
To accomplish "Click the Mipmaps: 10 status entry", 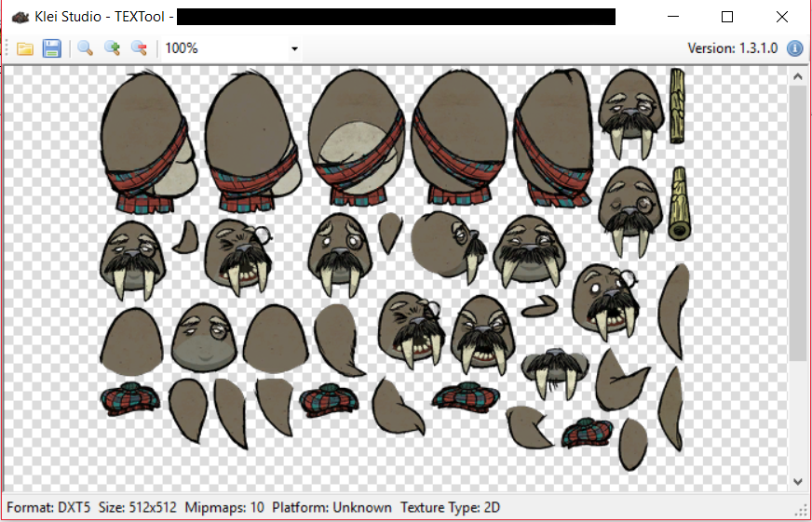I will point(224,507).
